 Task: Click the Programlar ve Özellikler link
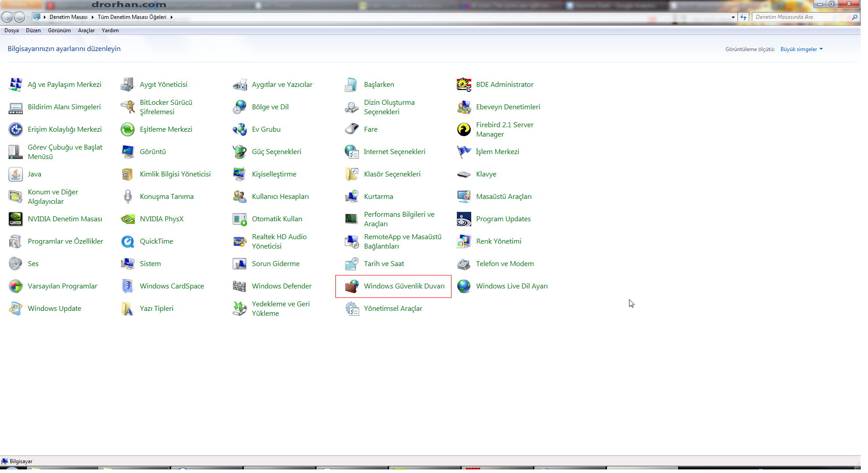pyautogui.click(x=65, y=241)
